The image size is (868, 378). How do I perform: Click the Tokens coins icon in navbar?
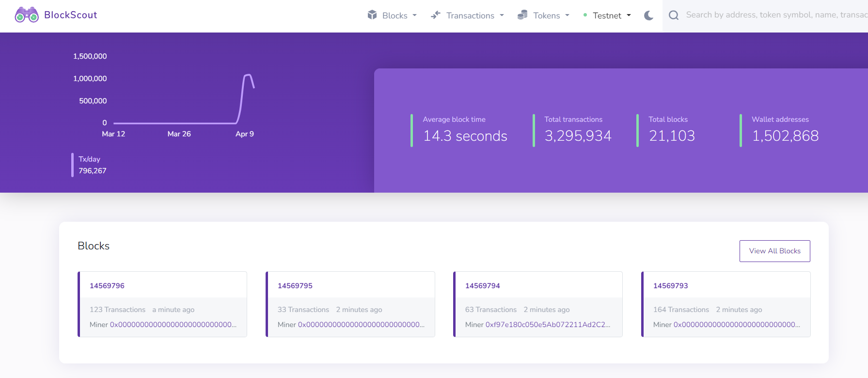pyautogui.click(x=522, y=15)
